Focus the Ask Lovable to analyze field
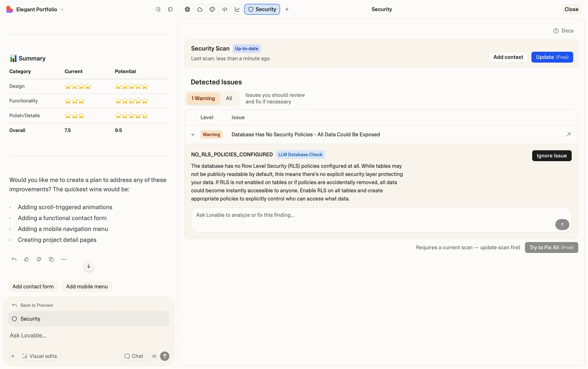The height and width of the screenshot is (369, 588). coord(367,215)
